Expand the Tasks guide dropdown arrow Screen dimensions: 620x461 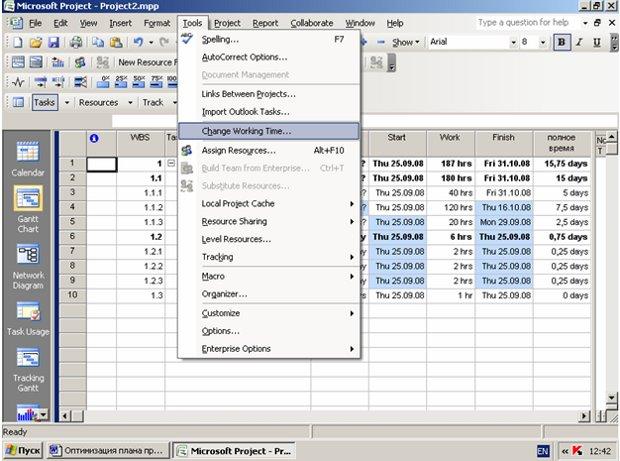coord(67,102)
